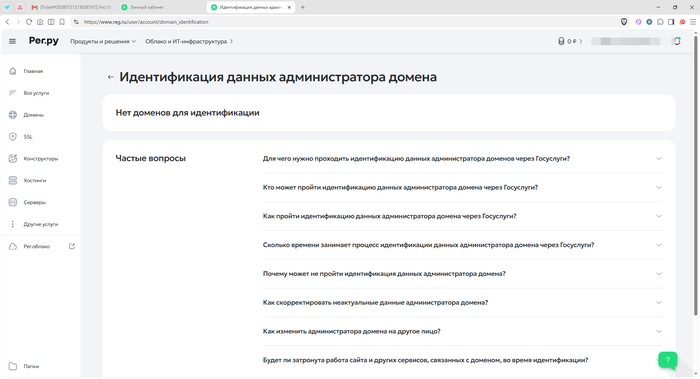Click the 'Частые вопросы' heading

pos(150,158)
